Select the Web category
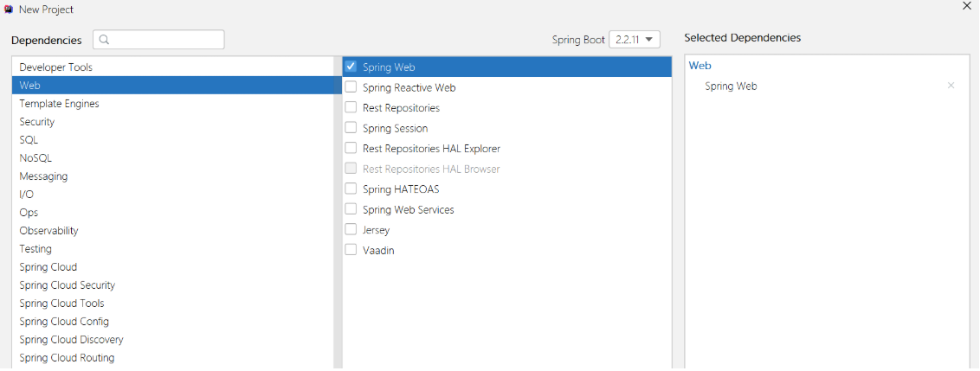 tap(173, 85)
